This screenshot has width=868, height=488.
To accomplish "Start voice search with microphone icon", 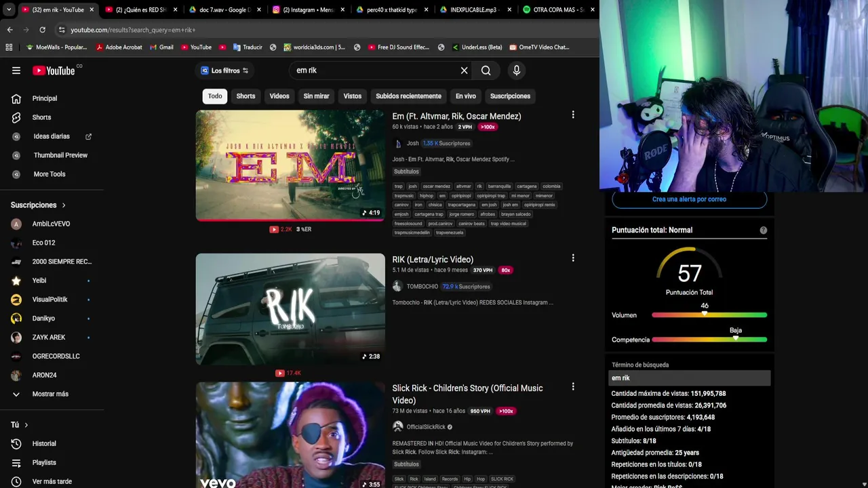I will click(x=517, y=70).
